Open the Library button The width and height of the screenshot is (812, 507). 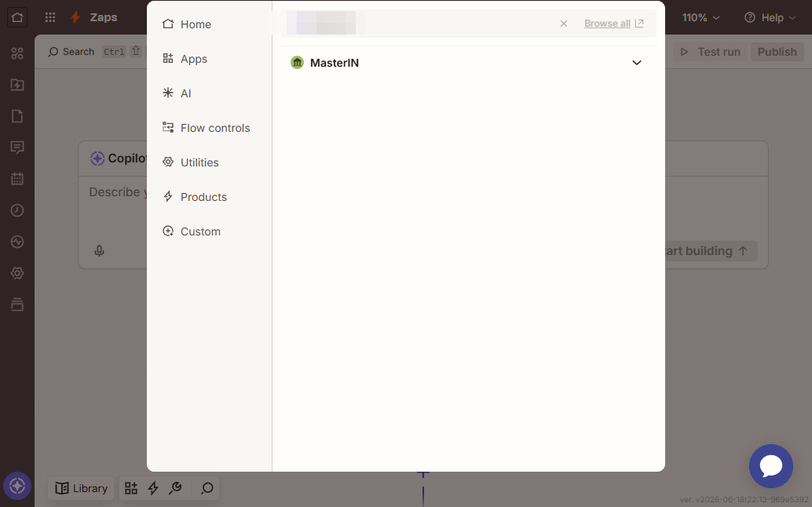[x=82, y=488]
